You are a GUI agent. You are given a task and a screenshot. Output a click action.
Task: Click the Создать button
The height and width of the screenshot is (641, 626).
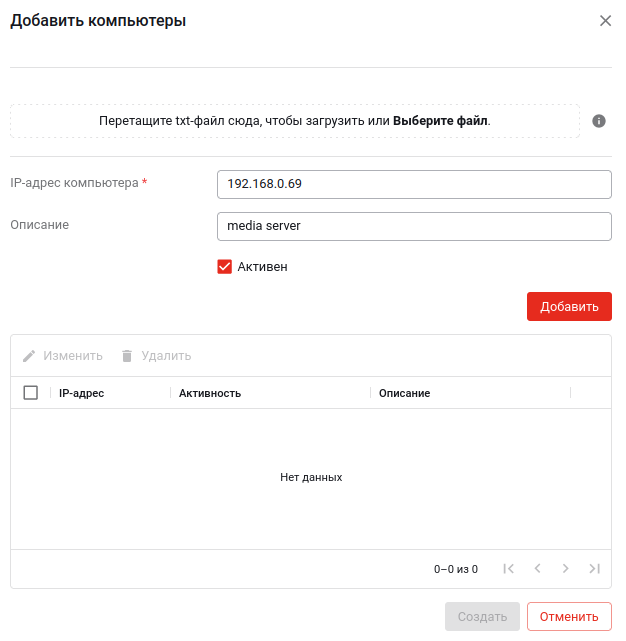pyautogui.click(x=482, y=616)
